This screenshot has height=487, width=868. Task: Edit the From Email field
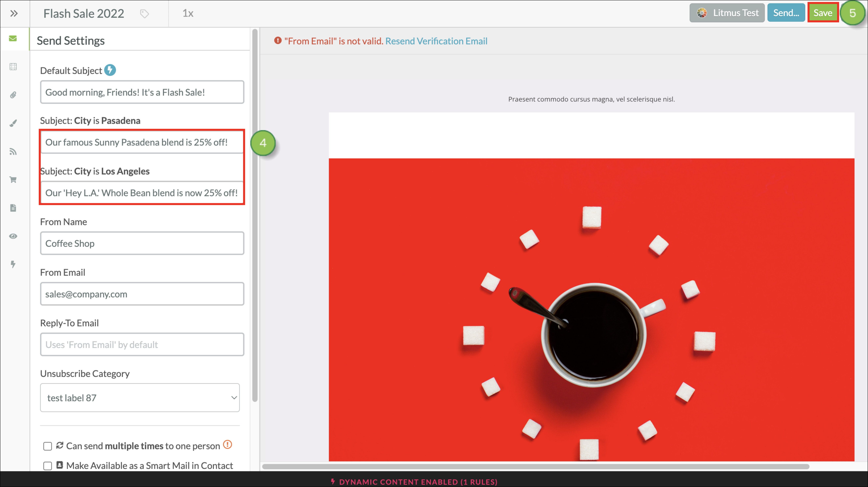pyautogui.click(x=142, y=294)
